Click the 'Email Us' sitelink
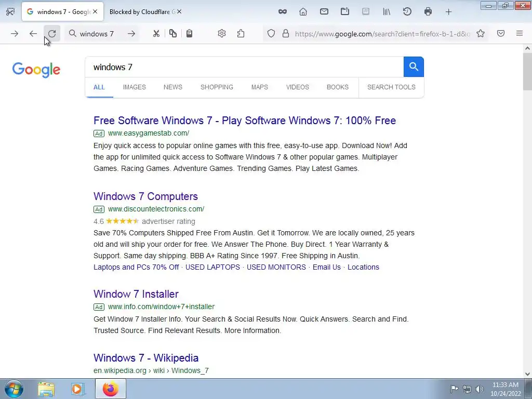This screenshot has width=532, height=399. (x=327, y=267)
